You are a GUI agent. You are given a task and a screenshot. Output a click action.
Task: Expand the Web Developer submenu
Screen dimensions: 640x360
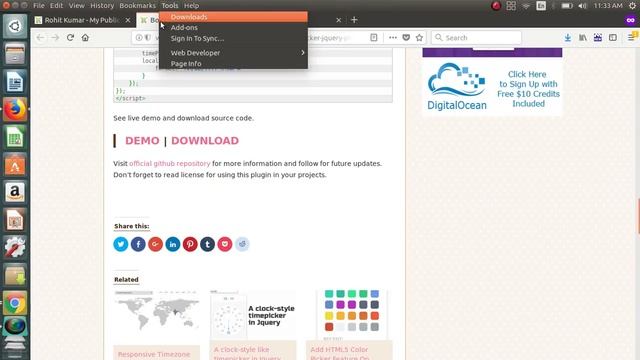[x=233, y=53]
